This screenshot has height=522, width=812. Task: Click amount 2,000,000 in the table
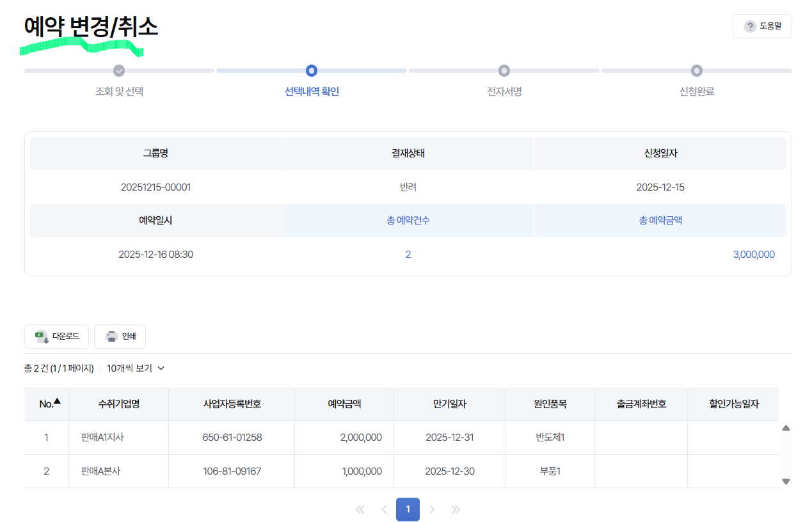pyautogui.click(x=361, y=438)
